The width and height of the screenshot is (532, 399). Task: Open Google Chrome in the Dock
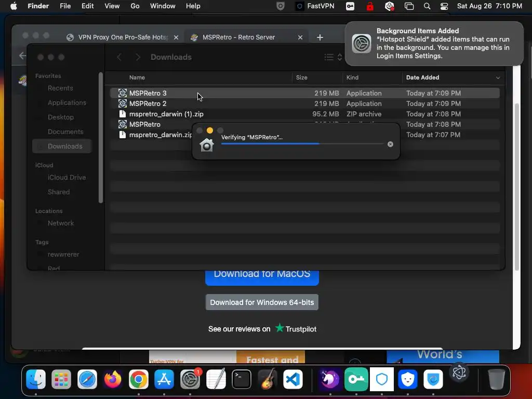[138, 379]
